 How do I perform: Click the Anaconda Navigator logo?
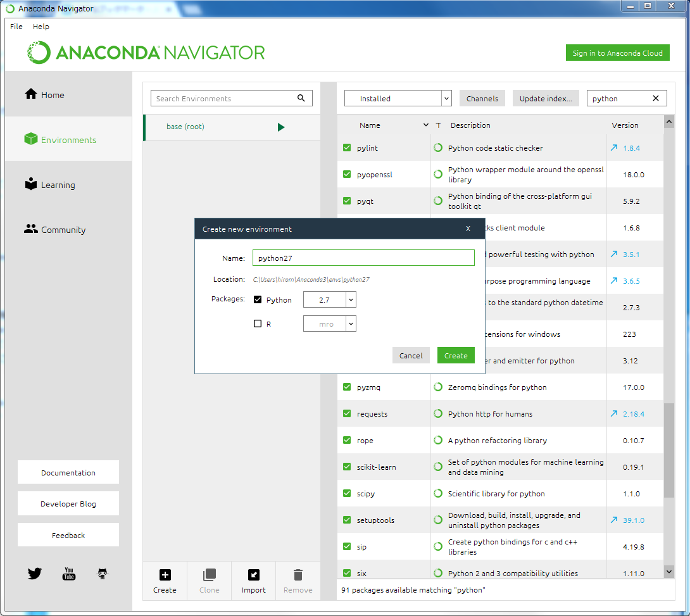146,53
